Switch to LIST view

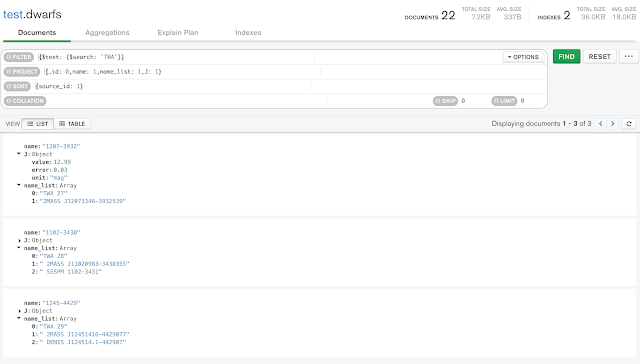38,124
